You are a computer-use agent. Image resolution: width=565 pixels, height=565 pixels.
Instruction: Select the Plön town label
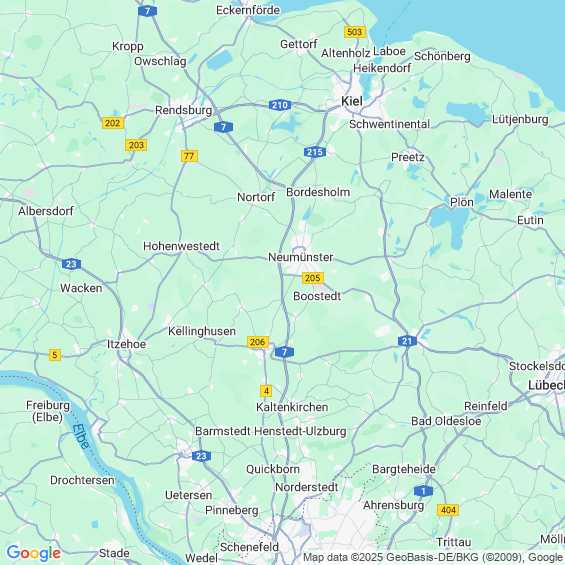[462, 202]
